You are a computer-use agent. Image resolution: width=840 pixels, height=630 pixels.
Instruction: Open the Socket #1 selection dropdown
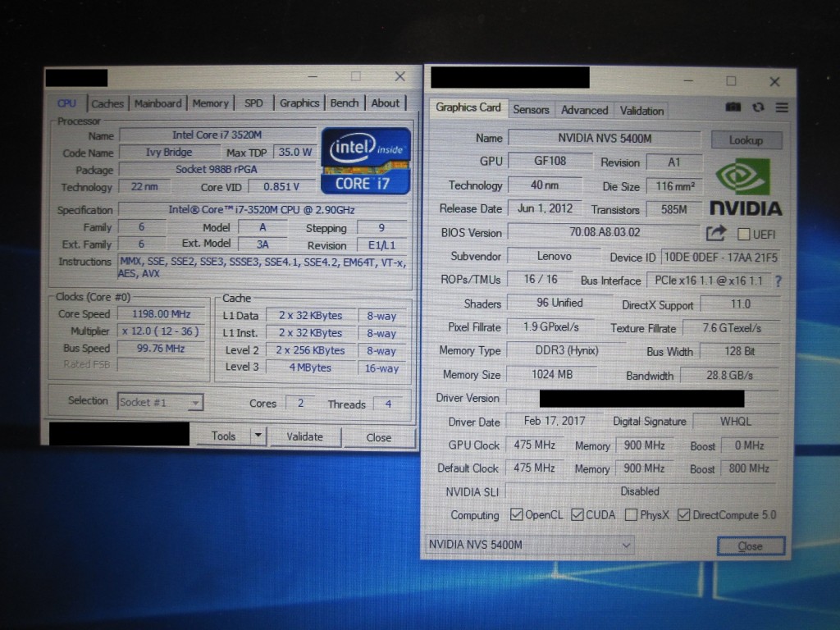160,402
